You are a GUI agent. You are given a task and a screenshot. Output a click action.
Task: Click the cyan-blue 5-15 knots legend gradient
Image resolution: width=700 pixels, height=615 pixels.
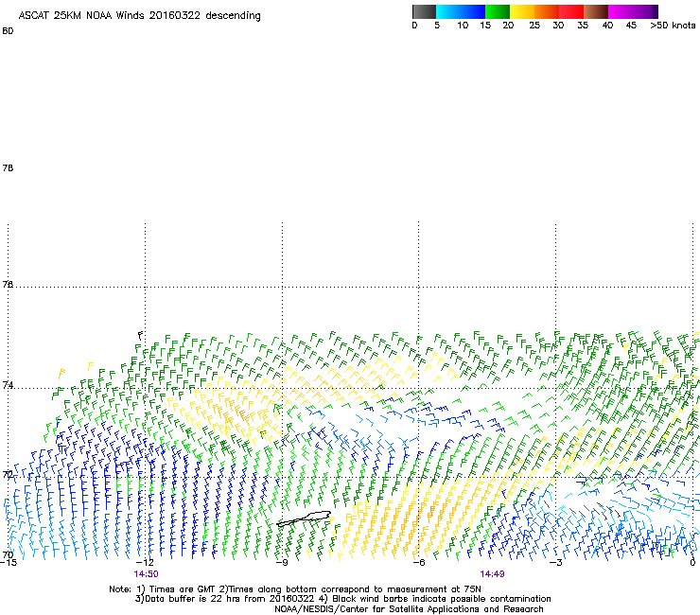(x=461, y=11)
